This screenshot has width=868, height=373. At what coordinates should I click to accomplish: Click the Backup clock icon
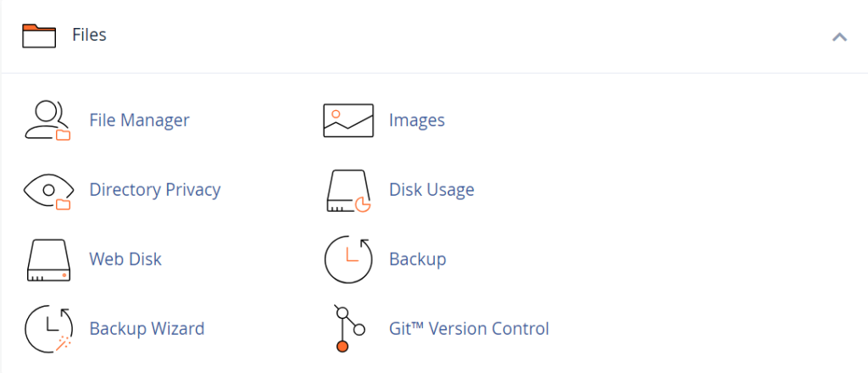pyautogui.click(x=348, y=259)
